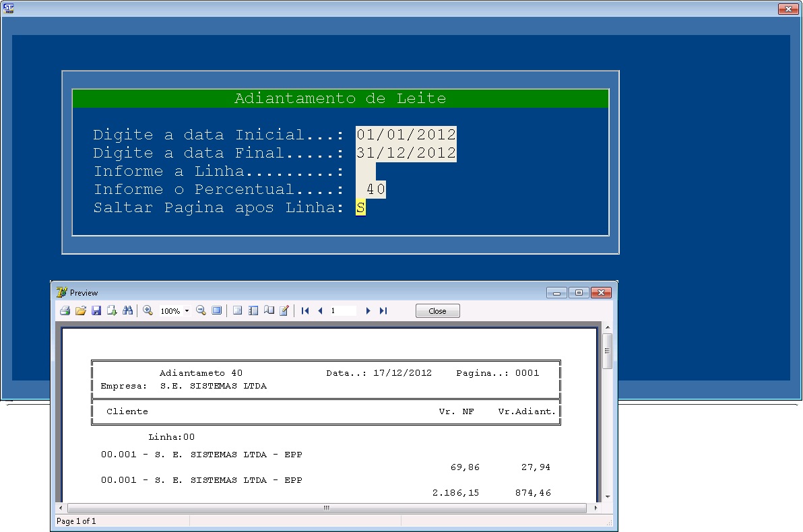
Task: Advance to next page in preview
Action: [368, 310]
